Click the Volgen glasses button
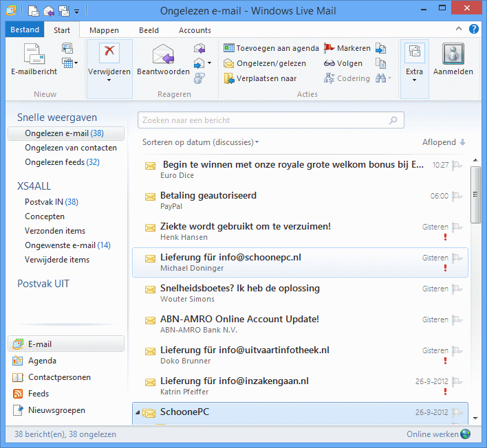487x448 pixels. click(343, 63)
